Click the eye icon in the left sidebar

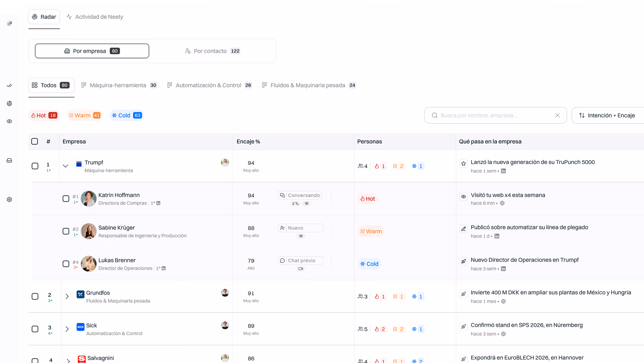[x=9, y=121]
